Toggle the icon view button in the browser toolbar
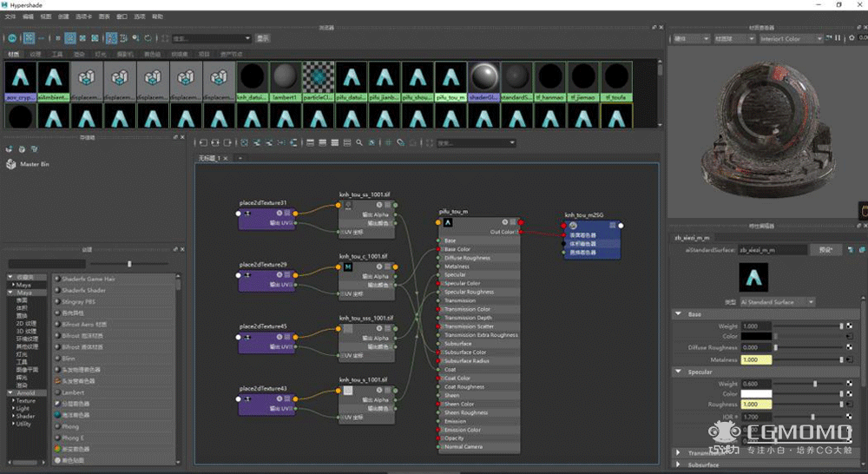The width and height of the screenshot is (868, 474). (x=29, y=38)
